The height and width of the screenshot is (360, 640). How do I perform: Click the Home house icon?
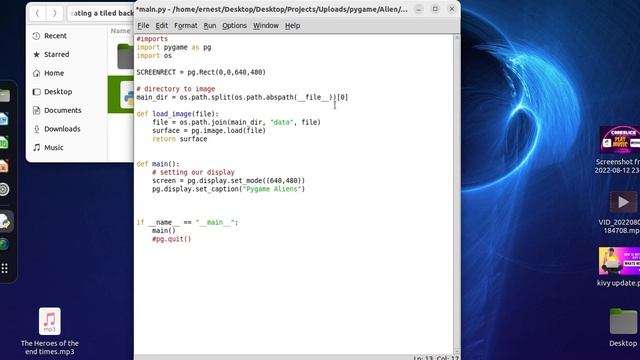pyautogui.click(x=36, y=73)
